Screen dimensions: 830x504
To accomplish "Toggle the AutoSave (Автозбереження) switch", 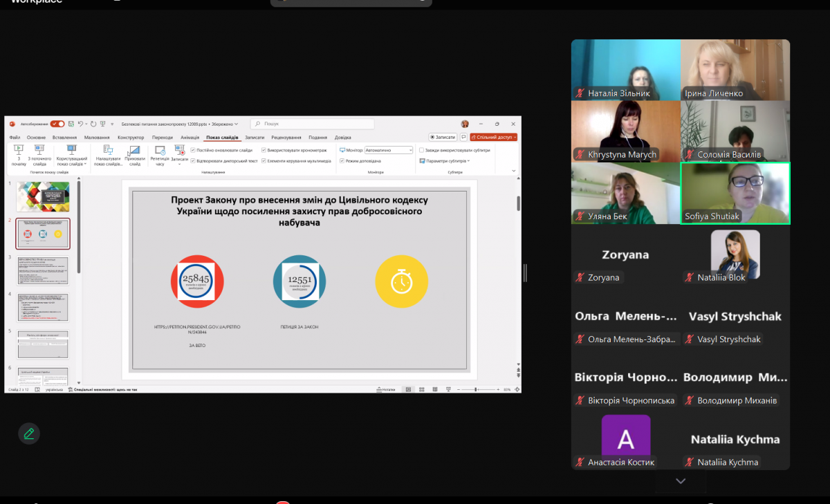I will [57, 124].
